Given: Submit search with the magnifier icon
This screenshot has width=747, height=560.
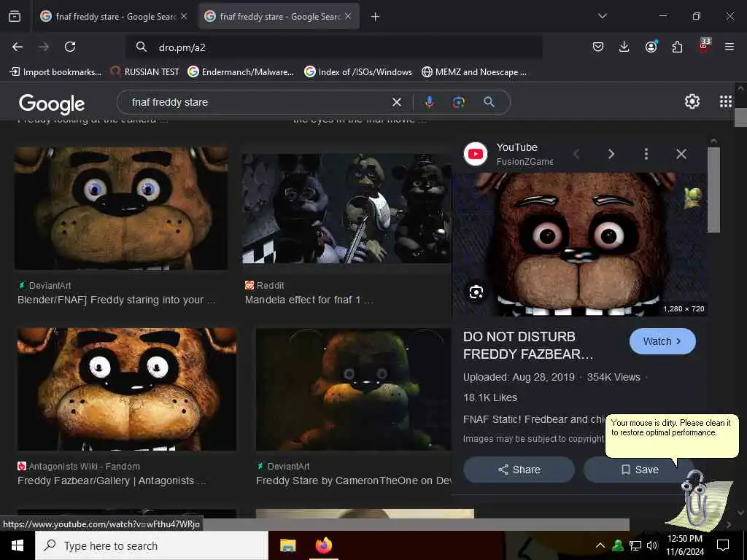Looking at the screenshot, I should click(489, 102).
